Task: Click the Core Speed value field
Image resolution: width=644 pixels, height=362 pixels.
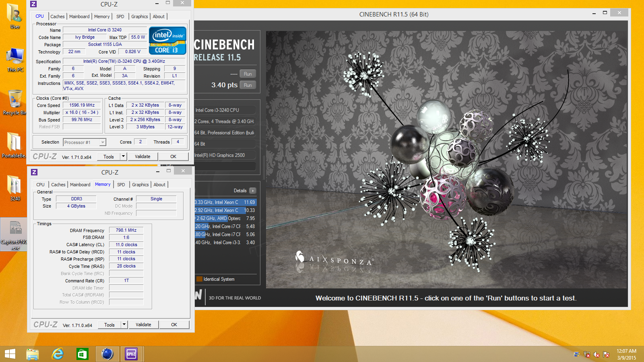Action: coord(82,105)
